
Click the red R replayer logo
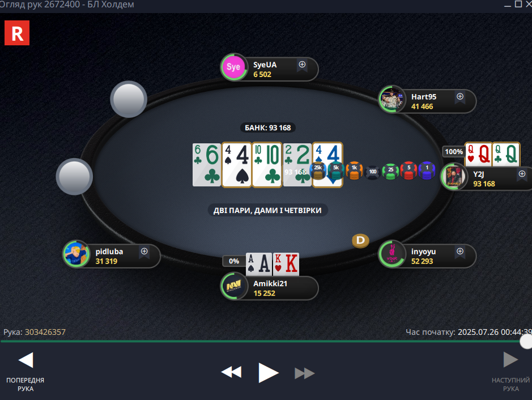[17, 33]
